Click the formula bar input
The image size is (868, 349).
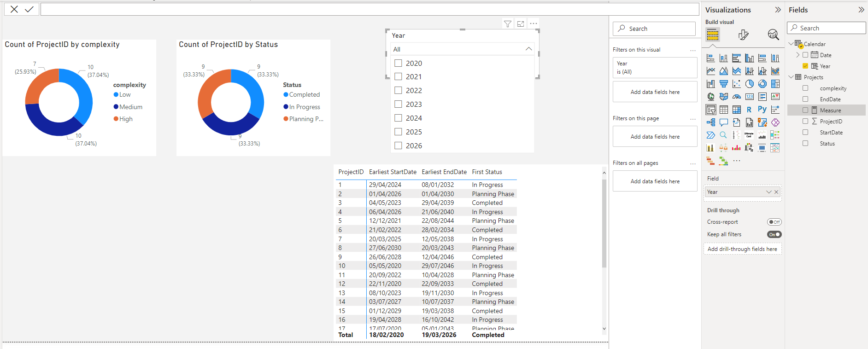(369, 9)
